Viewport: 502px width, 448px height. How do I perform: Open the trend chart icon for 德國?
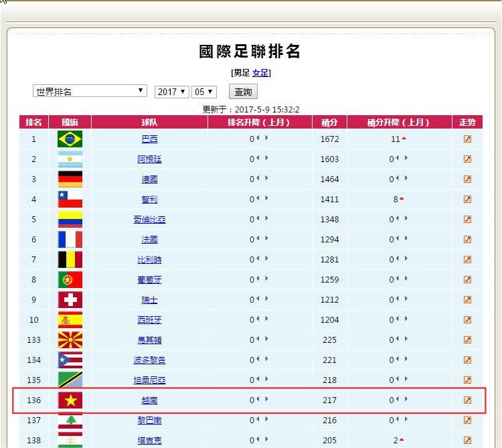click(x=467, y=179)
